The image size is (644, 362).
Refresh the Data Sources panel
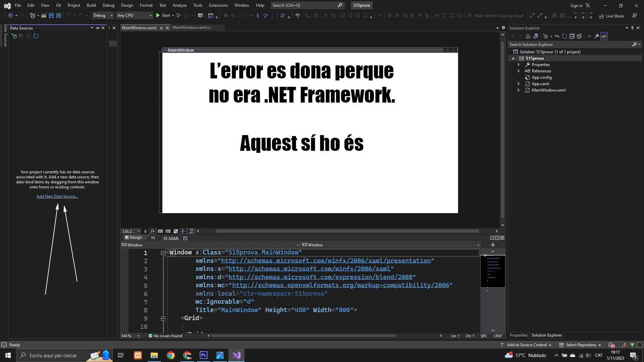click(36, 36)
